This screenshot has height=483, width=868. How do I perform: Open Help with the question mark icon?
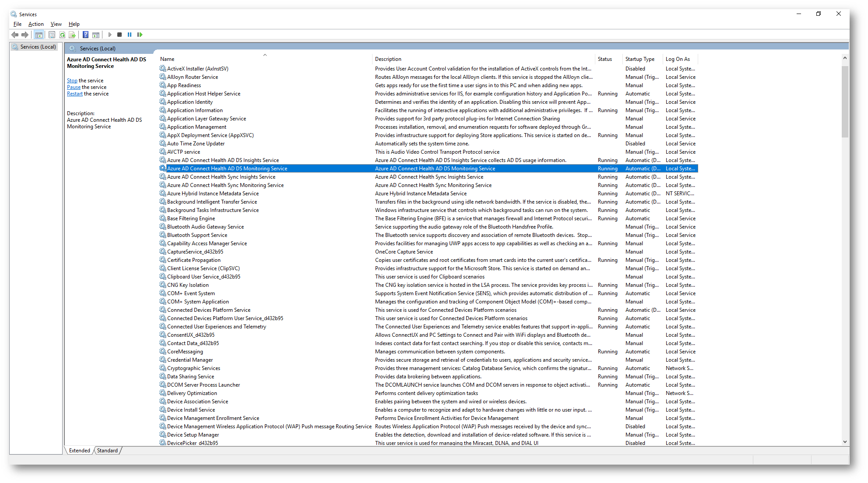pyautogui.click(x=86, y=35)
